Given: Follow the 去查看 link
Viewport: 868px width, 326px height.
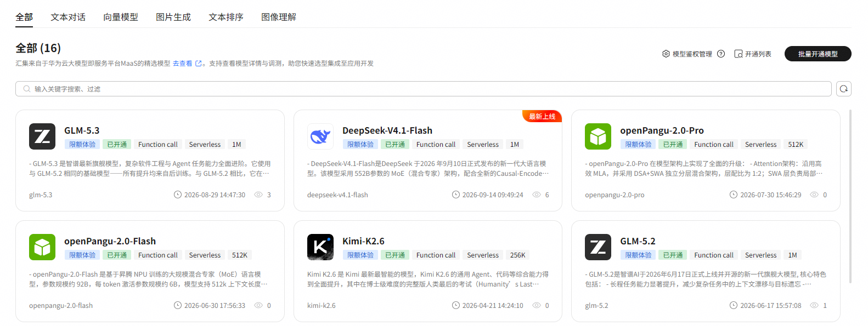Looking at the screenshot, I should click(183, 64).
